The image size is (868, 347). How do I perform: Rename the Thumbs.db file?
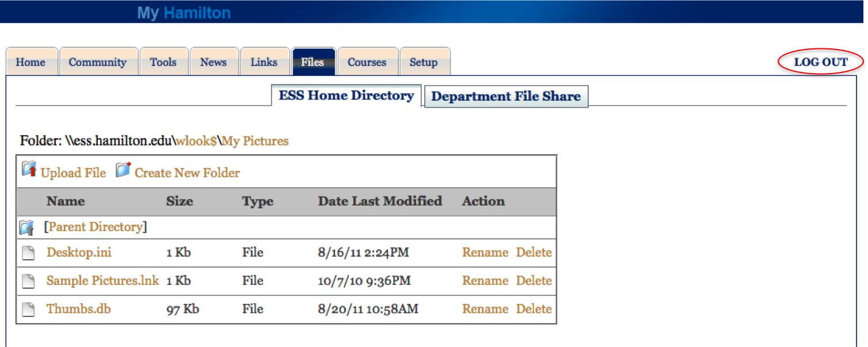485,309
